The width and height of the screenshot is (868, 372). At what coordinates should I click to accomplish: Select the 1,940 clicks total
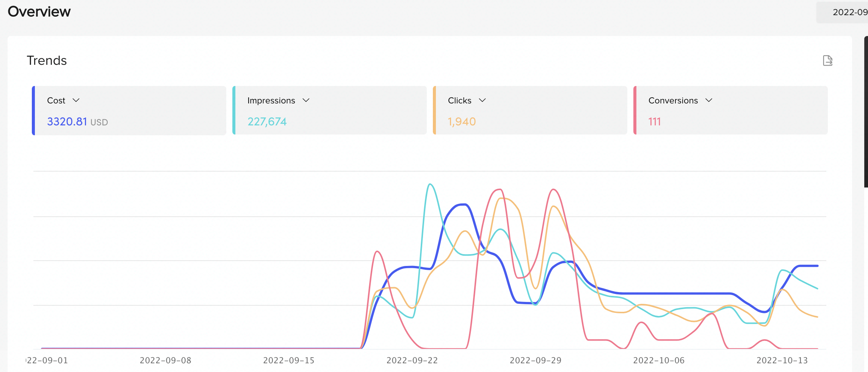pos(461,122)
